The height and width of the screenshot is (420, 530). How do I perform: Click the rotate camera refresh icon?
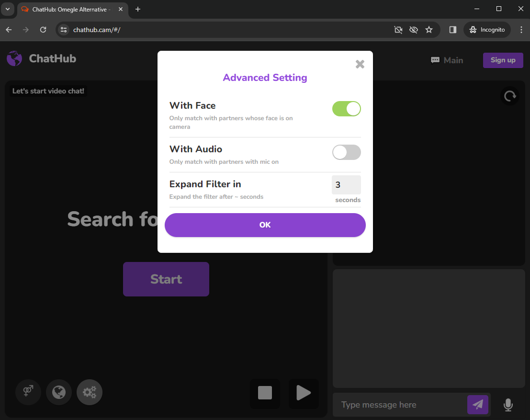click(x=510, y=96)
